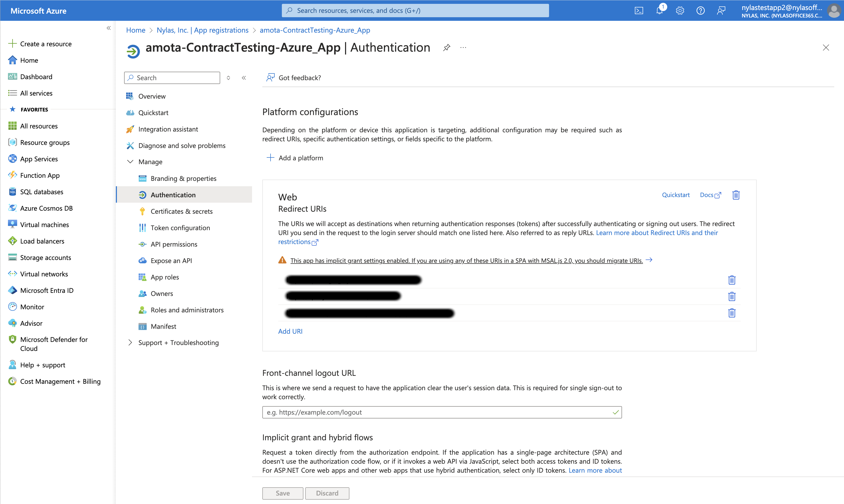Delete the Web platform with trash icon
Screen dimensions: 844x504
click(736, 195)
